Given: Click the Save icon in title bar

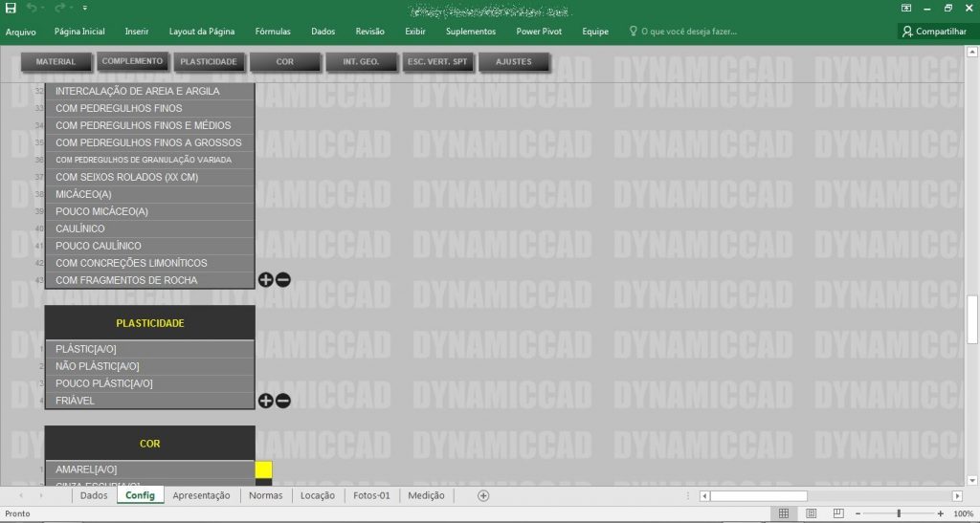Looking at the screenshot, I should (x=11, y=8).
